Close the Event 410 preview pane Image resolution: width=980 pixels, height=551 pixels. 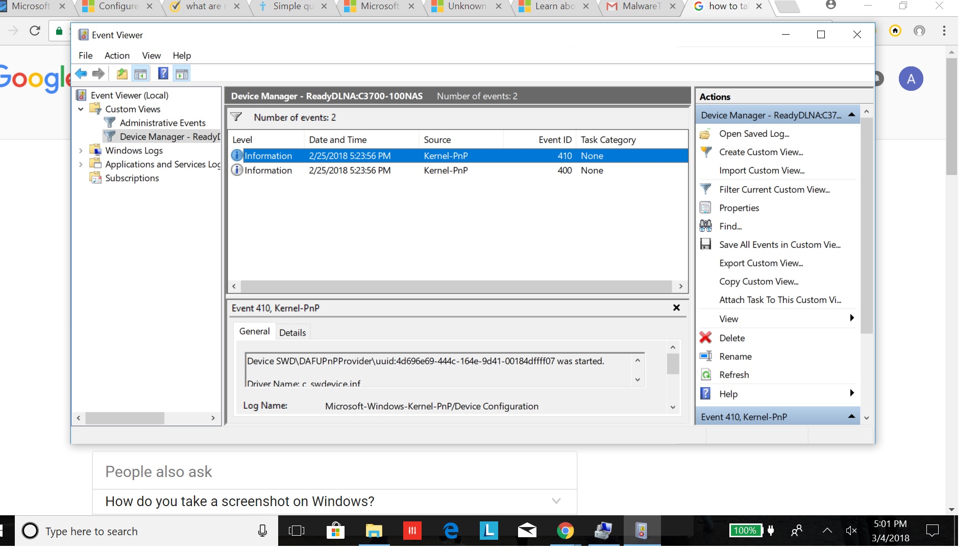pyautogui.click(x=676, y=308)
